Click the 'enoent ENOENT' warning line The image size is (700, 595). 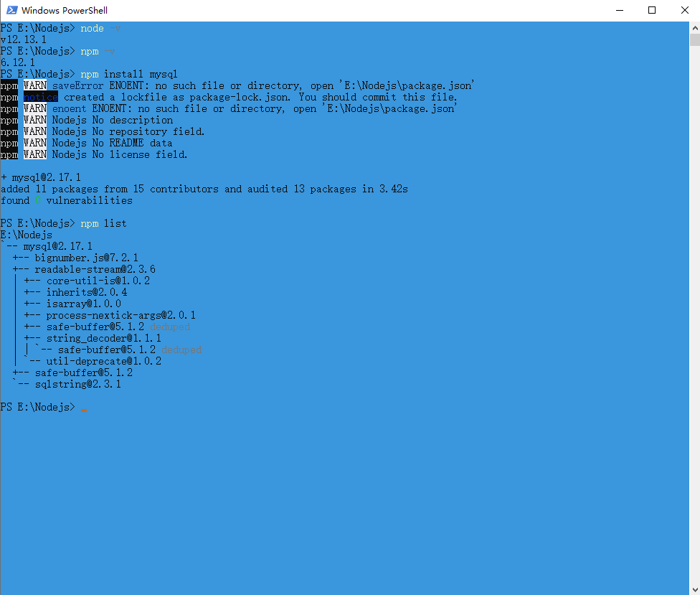point(227,108)
